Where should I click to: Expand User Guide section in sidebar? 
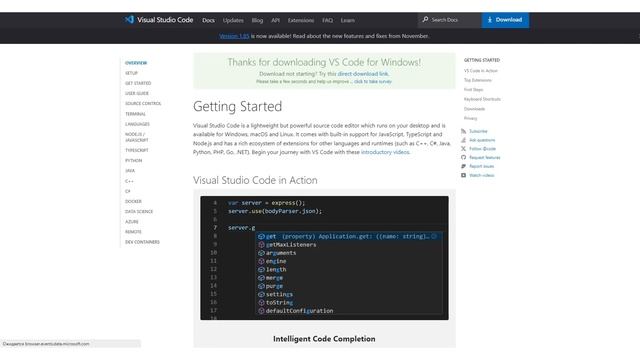pyautogui.click(x=137, y=93)
